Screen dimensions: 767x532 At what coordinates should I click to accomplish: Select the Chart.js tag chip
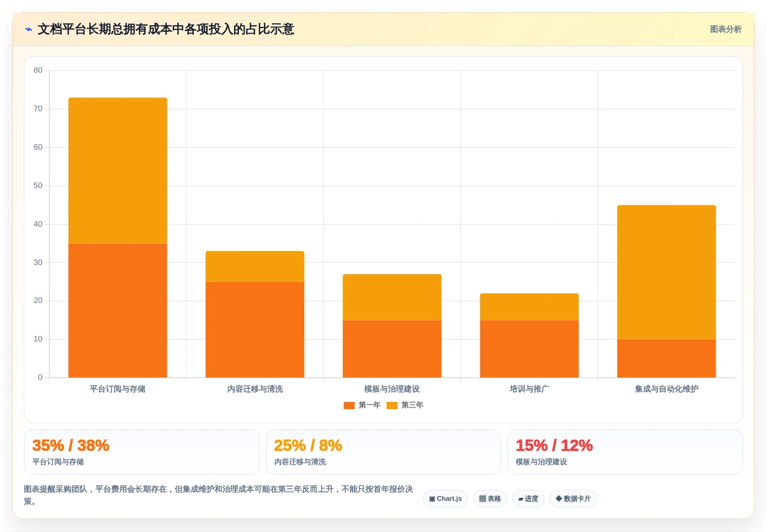[x=446, y=499]
